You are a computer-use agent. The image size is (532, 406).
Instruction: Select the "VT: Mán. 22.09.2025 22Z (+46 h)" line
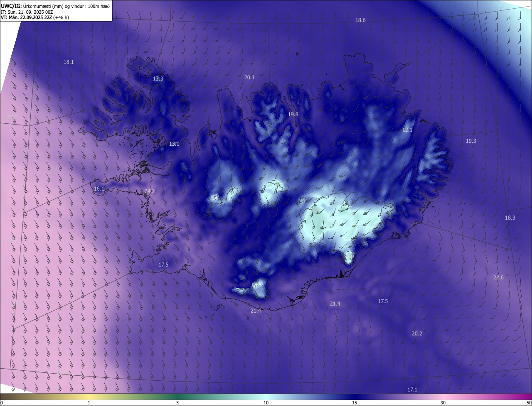(36, 17)
